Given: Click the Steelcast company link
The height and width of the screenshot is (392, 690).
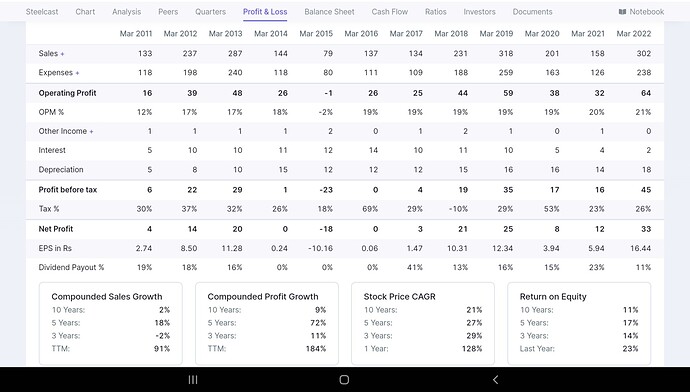Looking at the screenshot, I should point(42,12).
